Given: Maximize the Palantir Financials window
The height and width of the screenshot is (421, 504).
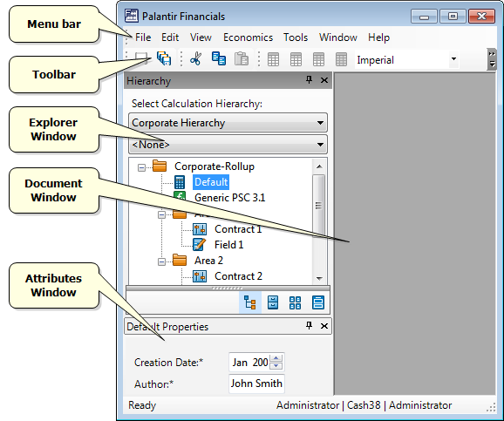Looking at the screenshot, I should pyautogui.click(x=453, y=17).
